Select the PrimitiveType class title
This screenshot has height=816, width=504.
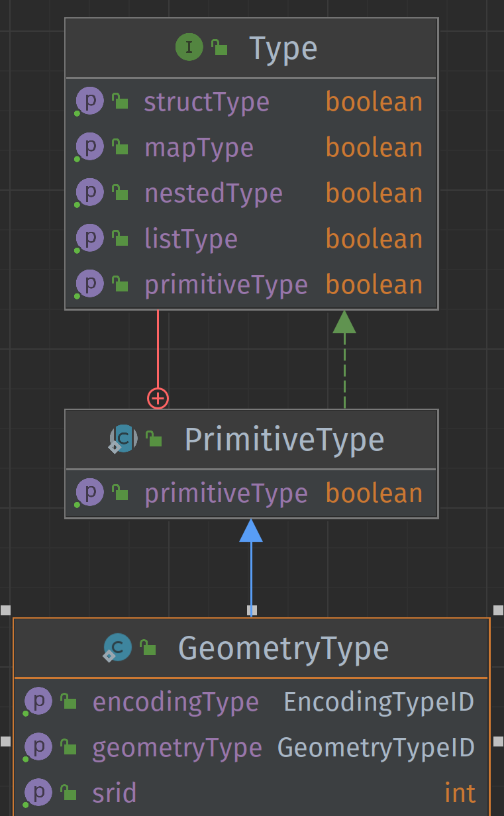pos(284,439)
